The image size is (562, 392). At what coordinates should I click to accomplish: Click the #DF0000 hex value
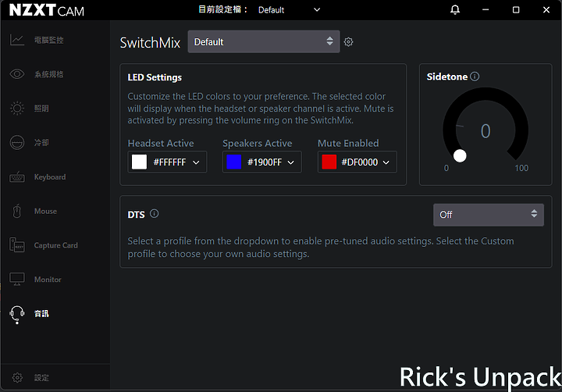[360, 162]
